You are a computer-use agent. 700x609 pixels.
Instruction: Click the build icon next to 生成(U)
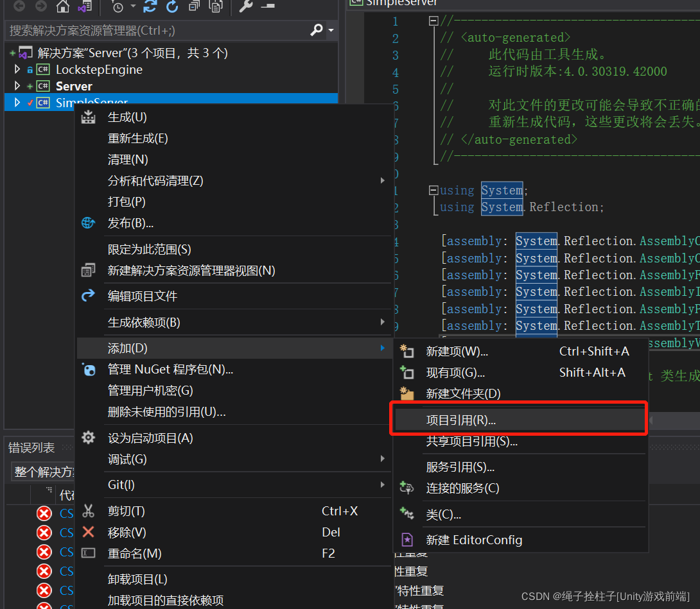point(88,117)
